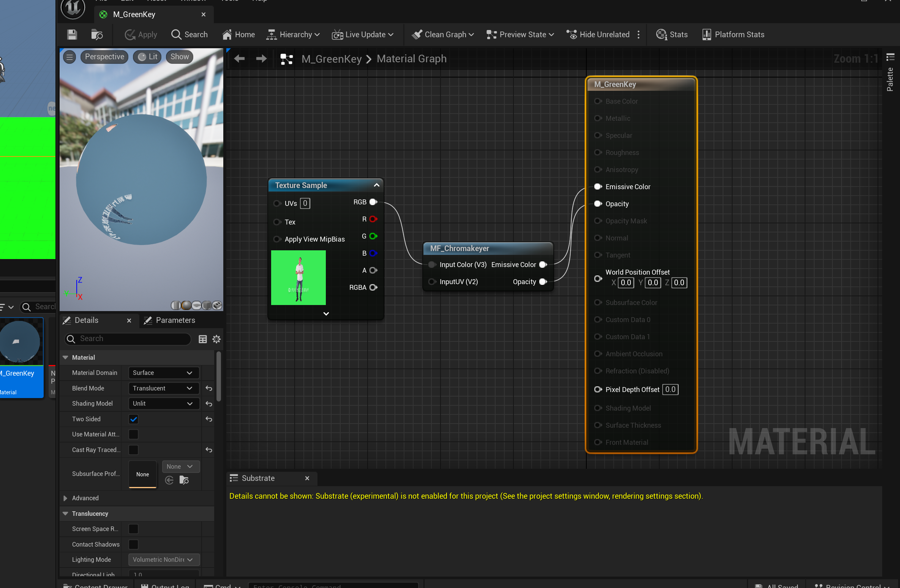Viewport: 900px width, 588px height.
Task: Click the Home graph icon
Action: pyautogui.click(x=238, y=35)
